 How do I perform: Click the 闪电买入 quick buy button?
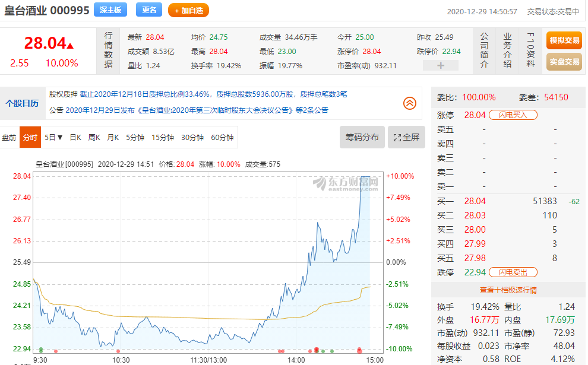pos(513,115)
